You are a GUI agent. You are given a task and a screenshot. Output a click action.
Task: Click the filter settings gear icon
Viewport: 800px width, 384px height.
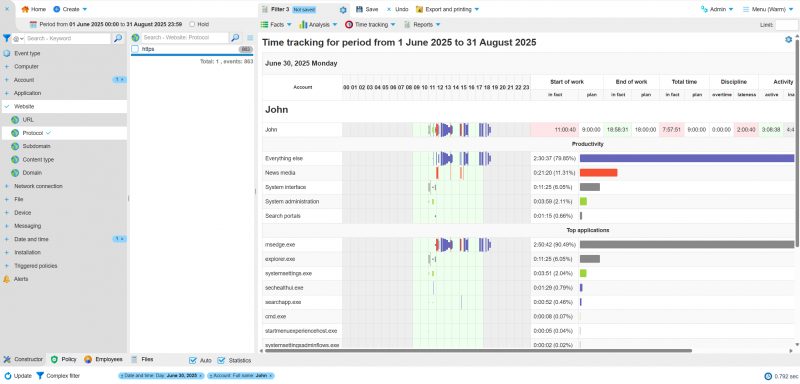pyautogui.click(x=343, y=10)
